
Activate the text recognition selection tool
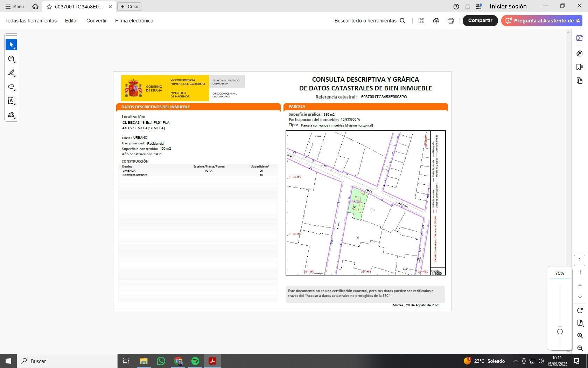coord(11,101)
